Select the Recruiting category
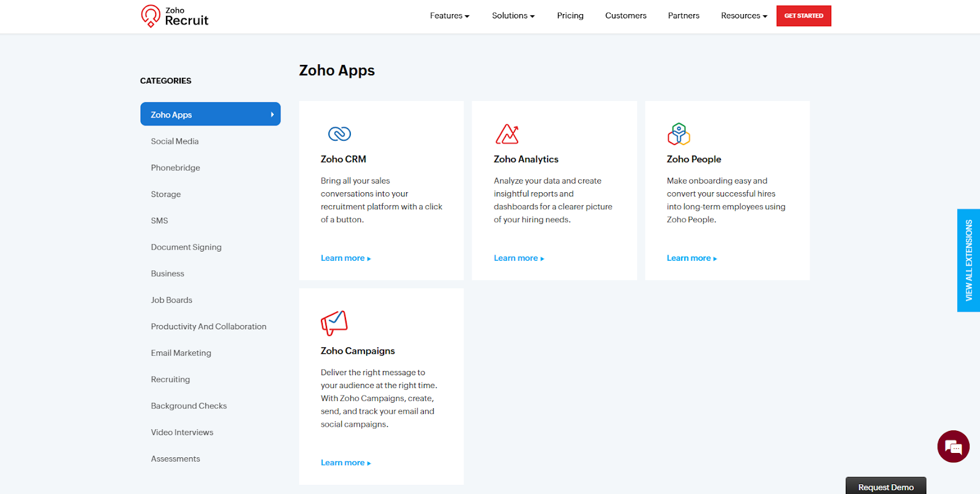This screenshot has height=494, width=980. click(170, 380)
